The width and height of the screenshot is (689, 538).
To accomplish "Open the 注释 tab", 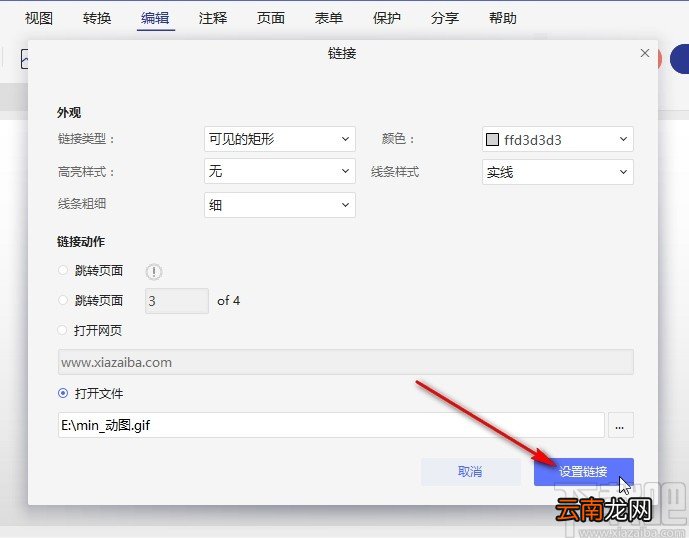I will click(213, 18).
